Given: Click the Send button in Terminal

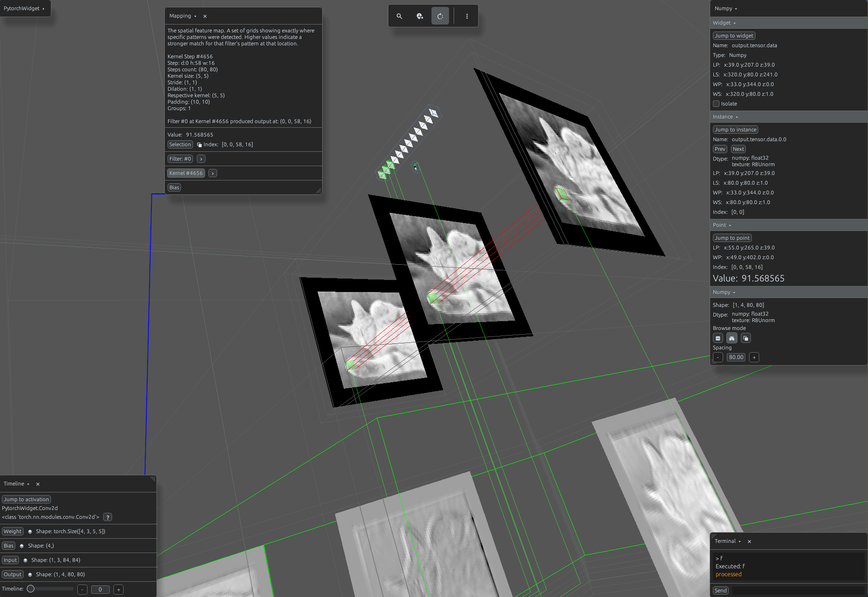Looking at the screenshot, I should (720, 591).
